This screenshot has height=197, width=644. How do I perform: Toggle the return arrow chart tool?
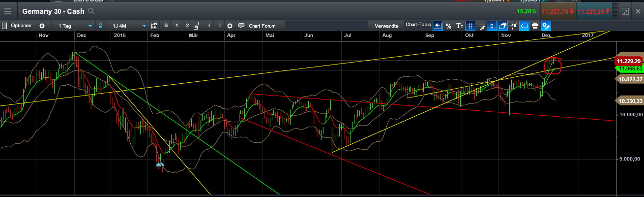[438, 26]
